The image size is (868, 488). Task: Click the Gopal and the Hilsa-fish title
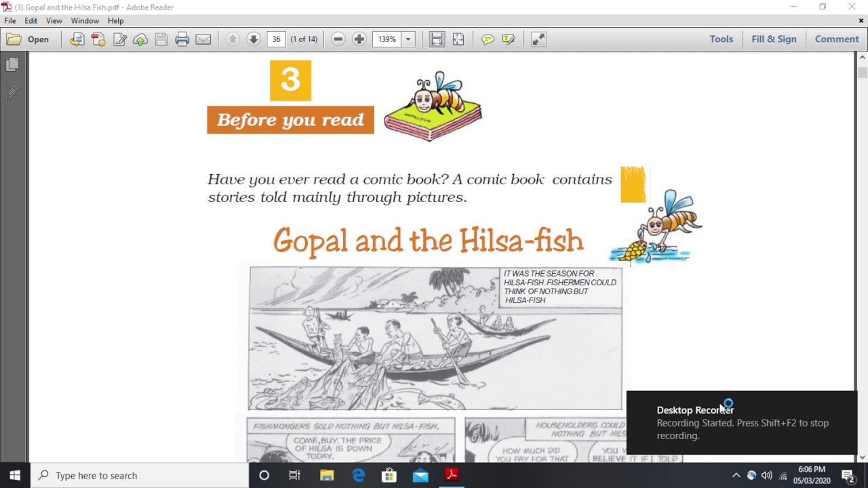(428, 241)
